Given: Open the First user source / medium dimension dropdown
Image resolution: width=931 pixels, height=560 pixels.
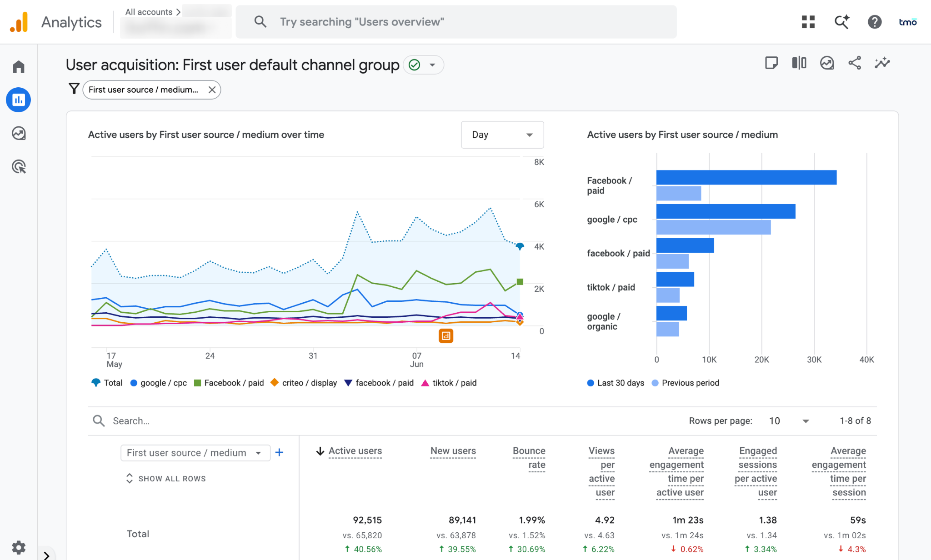Looking at the screenshot, I should [195, 453].
